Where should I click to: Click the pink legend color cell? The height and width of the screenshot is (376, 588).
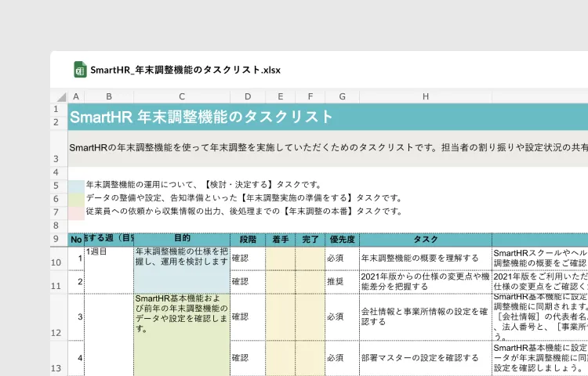coord(76,211)
